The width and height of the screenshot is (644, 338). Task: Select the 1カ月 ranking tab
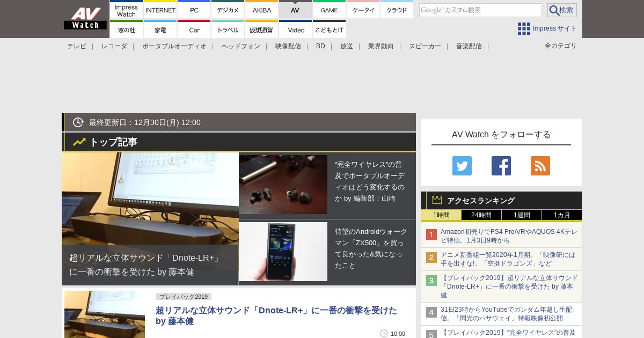[x=562, y=215]
